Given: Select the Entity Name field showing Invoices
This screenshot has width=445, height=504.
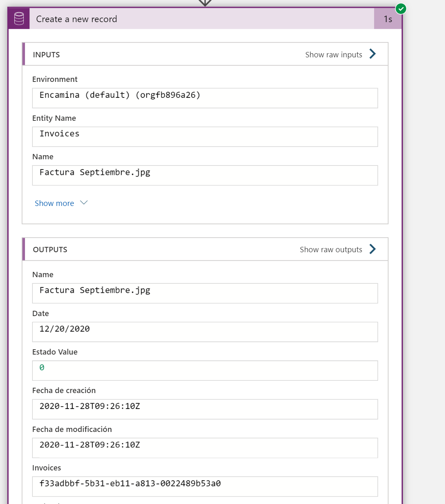Looking at the screenshot, I should (205, 136).
